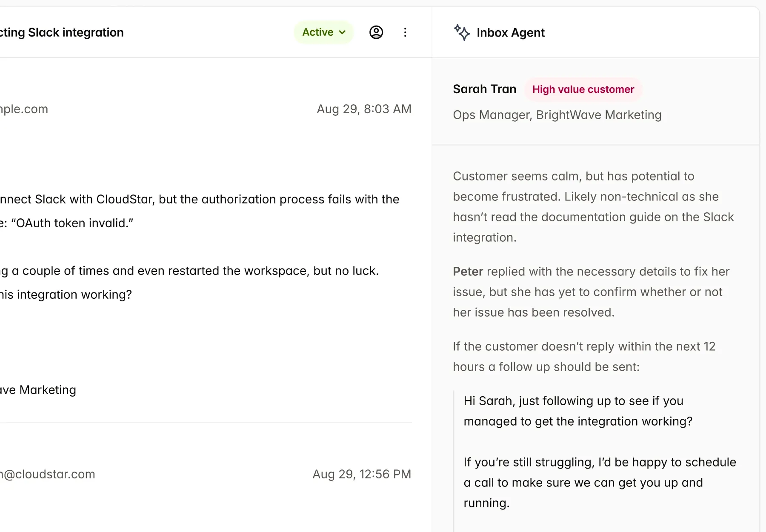Click the customer name Sarah Tran

pyautogui.click(x=484, y=89)
